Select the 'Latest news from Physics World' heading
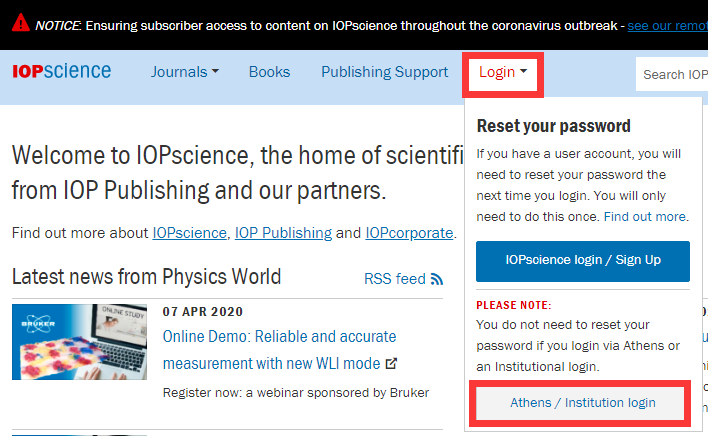 coord(146,276)
